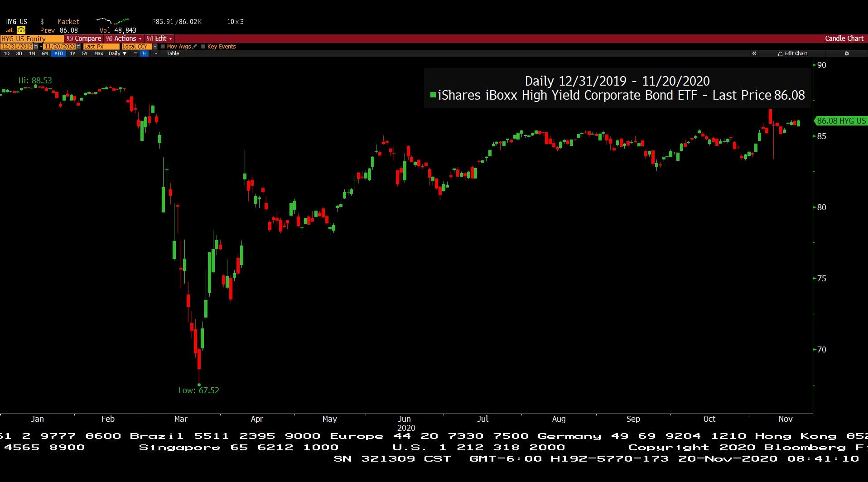Screen dimensions: 868x482
Task: Select the 3D range tab
Action: click(x=19, y=53)
